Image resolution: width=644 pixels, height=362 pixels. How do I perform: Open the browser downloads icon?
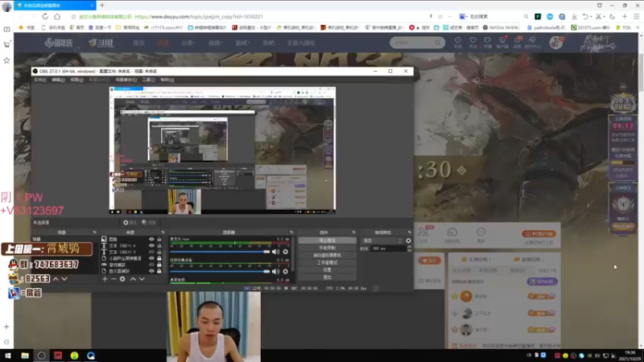pyautogui.click(x=574, y=16)
